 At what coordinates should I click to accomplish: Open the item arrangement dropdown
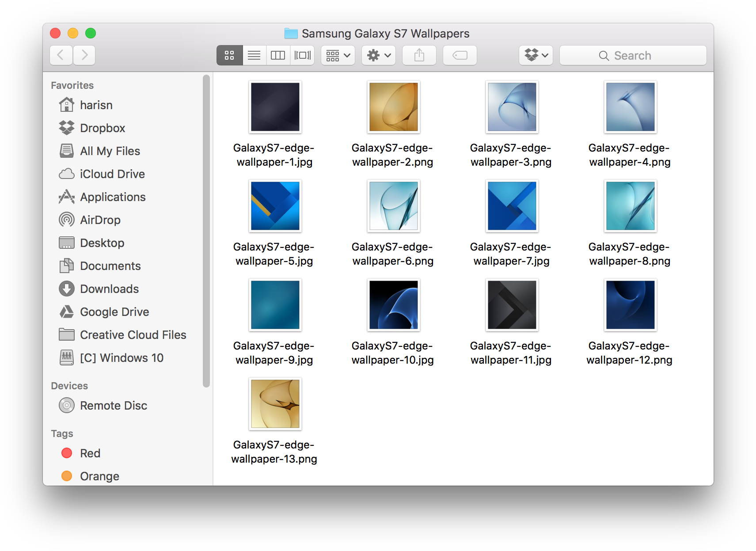[x=338, y=55]
